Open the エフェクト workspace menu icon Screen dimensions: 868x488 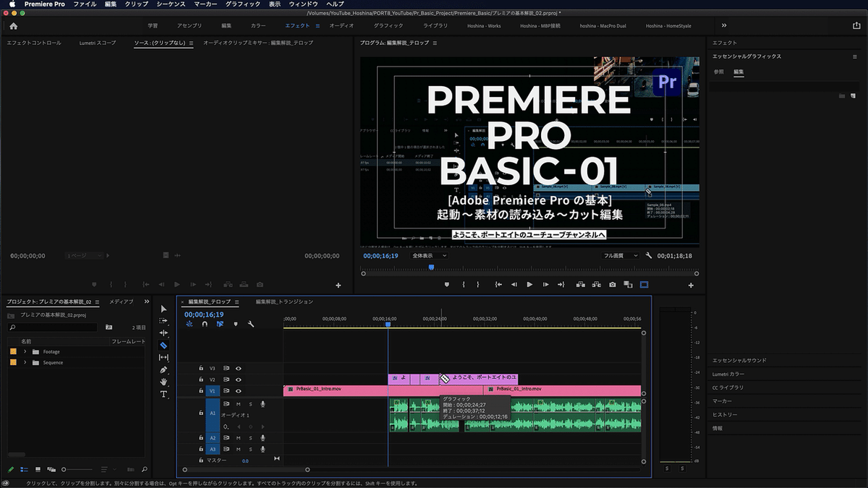(x=317, y=25)
